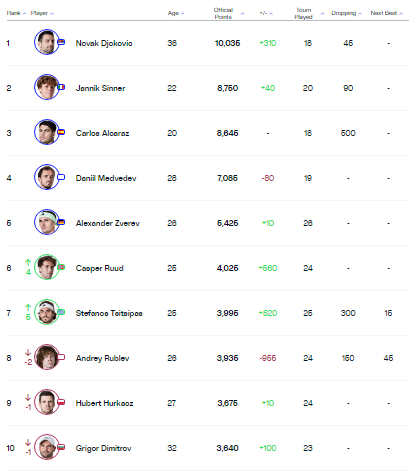Sort by Official Points column arrow

click(242, 14)
